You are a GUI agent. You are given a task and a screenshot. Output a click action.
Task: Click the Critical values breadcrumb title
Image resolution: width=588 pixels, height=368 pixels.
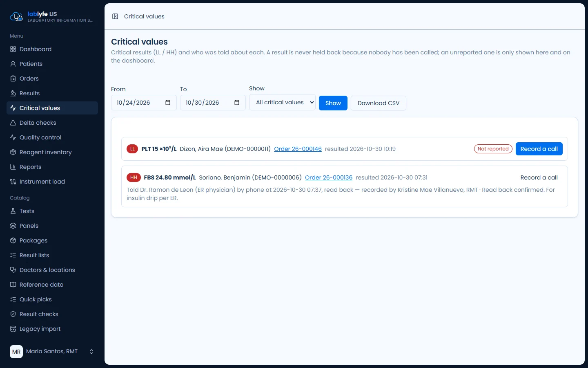tap(144, 16)
